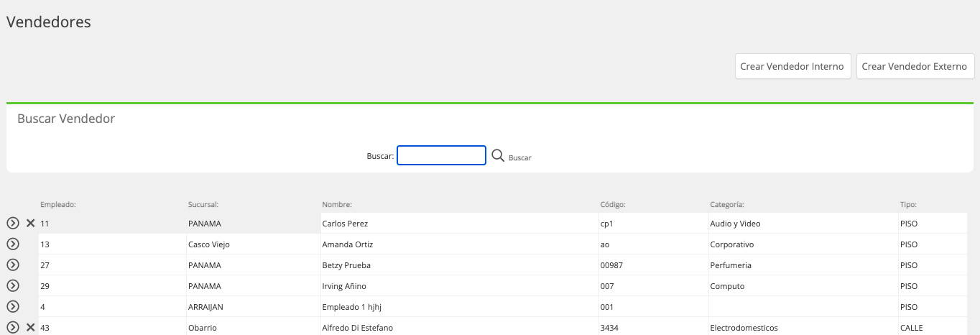Screen dimensions: 980x335
Task: Click the Obarrio branch cell
Action: [252, 328]
